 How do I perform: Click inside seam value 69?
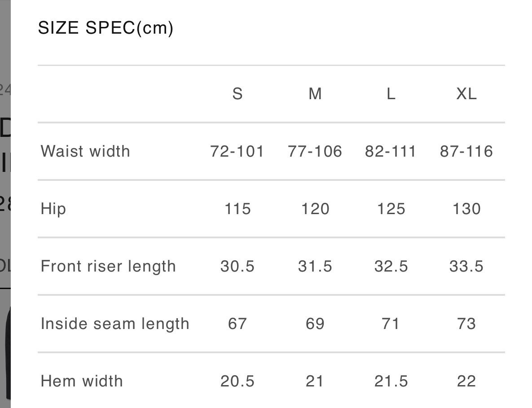click(315, 324)
